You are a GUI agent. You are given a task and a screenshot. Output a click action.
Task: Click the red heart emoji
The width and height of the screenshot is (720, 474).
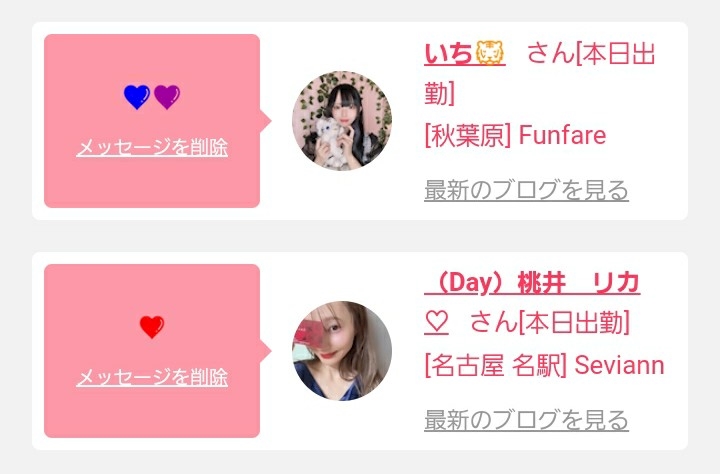pyautogui.click(x=152, y=327)
